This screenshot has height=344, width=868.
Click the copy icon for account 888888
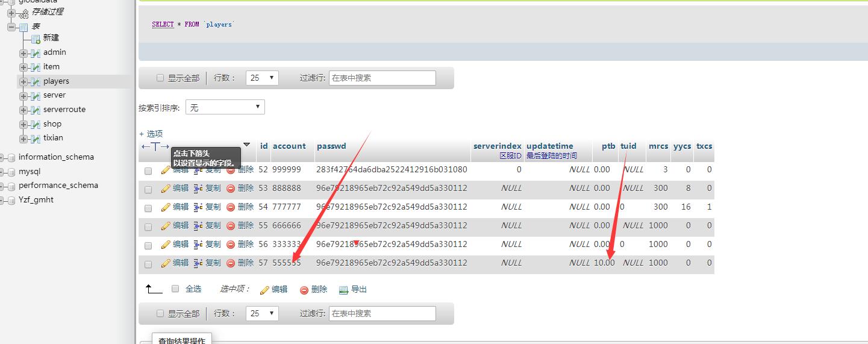pyautogui.click(x=198, y=189)
